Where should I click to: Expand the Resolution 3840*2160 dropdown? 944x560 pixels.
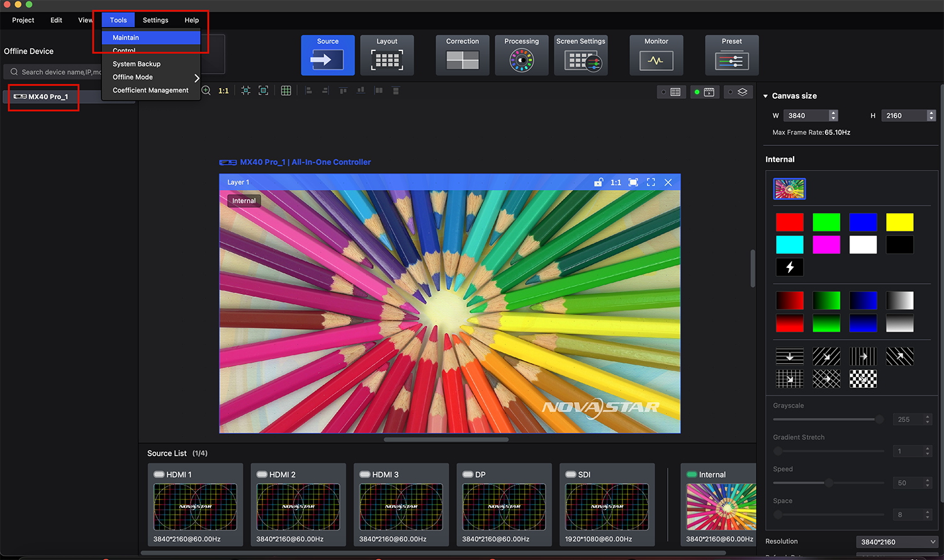897,542
